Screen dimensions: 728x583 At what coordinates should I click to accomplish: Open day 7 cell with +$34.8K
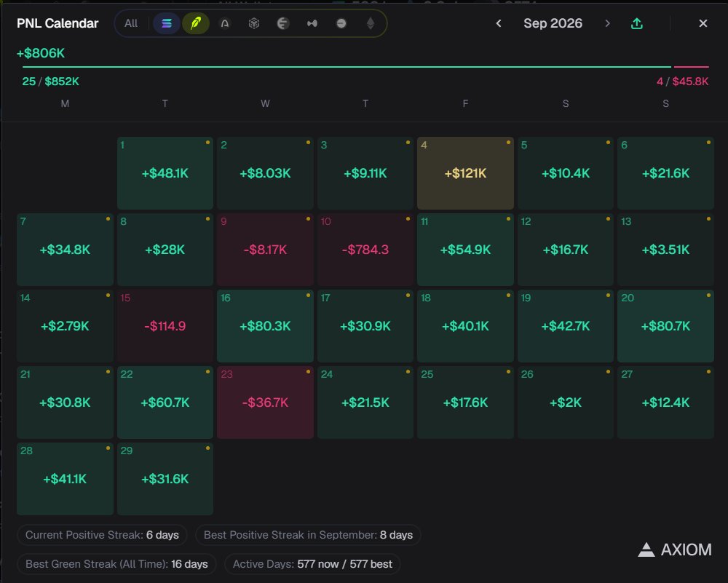(x=65, y=250)
